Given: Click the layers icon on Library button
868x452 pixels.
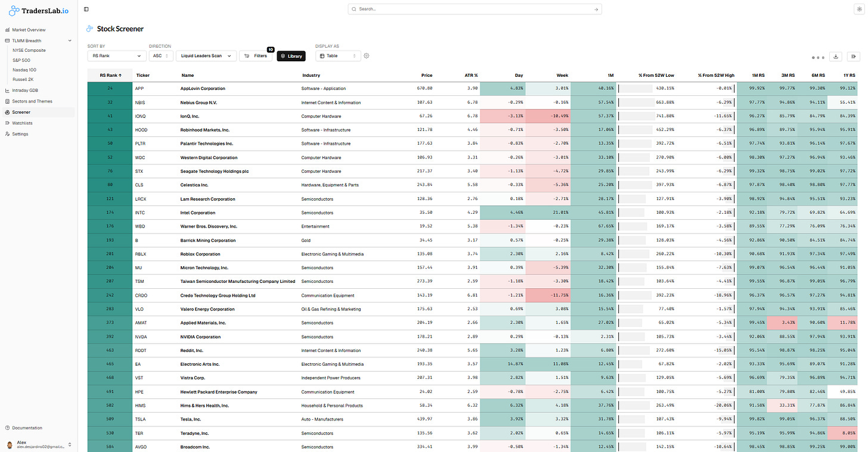Looking at the screenshot, I should click(x=283, y=56).
